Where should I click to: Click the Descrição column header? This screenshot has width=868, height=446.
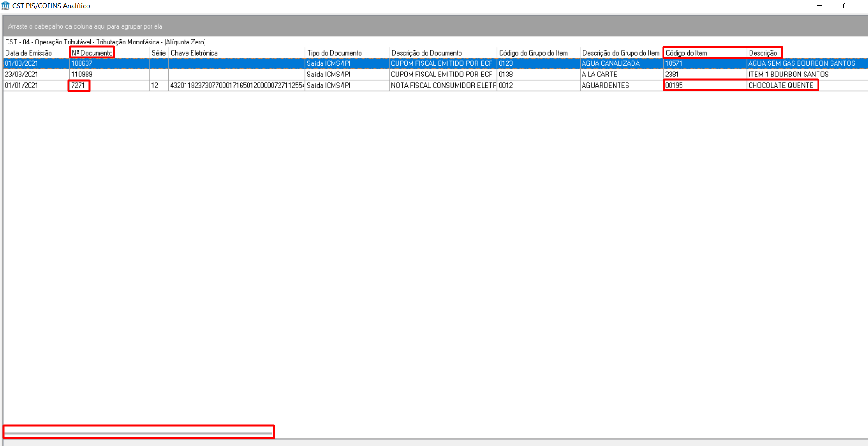[x=807, y=53]
